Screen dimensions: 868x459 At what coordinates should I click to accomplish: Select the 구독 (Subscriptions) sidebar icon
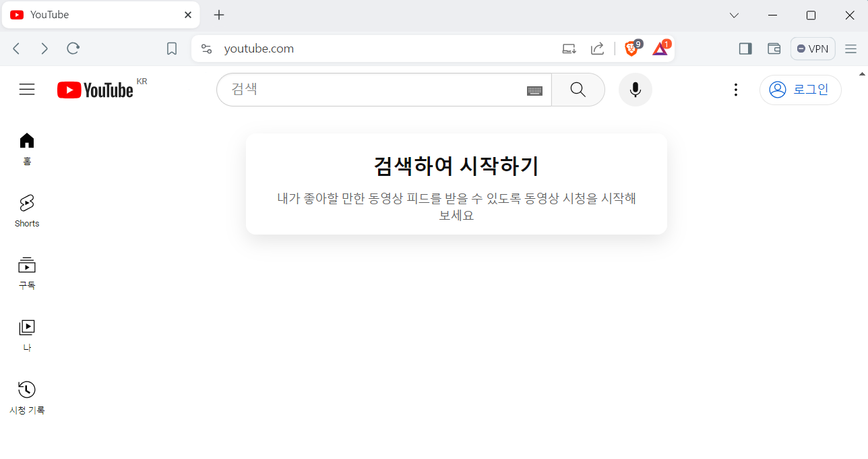26,272
